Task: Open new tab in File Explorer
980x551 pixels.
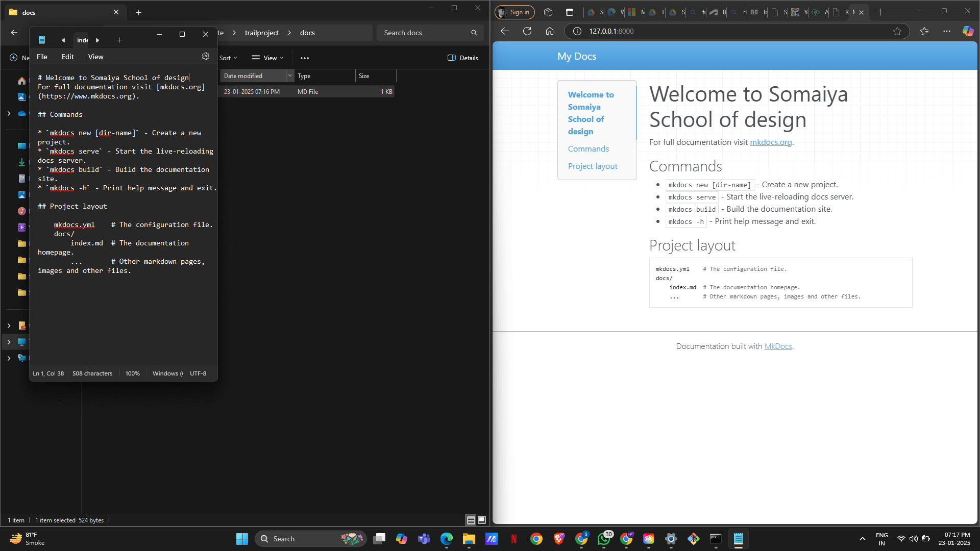Action: click(138, 12)
